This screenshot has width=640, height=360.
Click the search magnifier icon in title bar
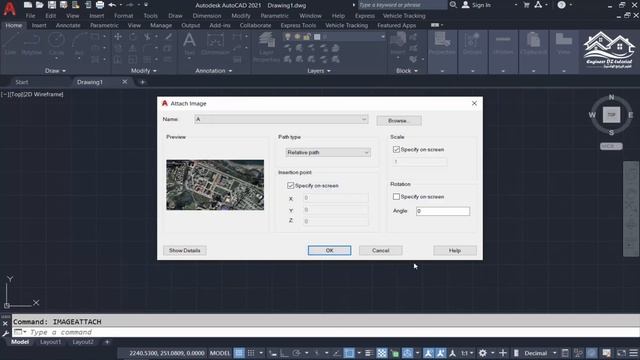(453, 5)
